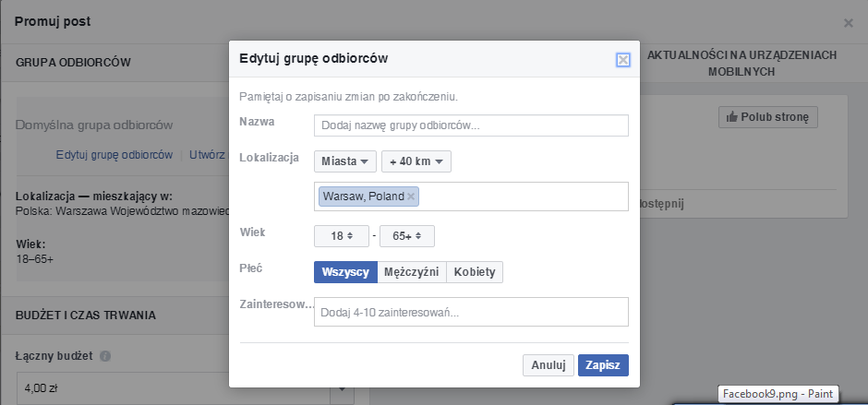The width and height of the screenshot is (868, 405).
Task: Remove the Warsaw, Poland location tag
Action: [412, 197]
